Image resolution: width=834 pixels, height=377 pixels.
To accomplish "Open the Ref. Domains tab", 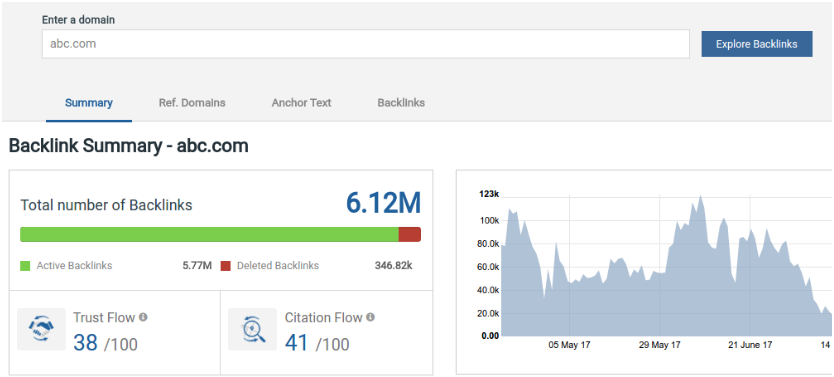I will click(192, 103).
